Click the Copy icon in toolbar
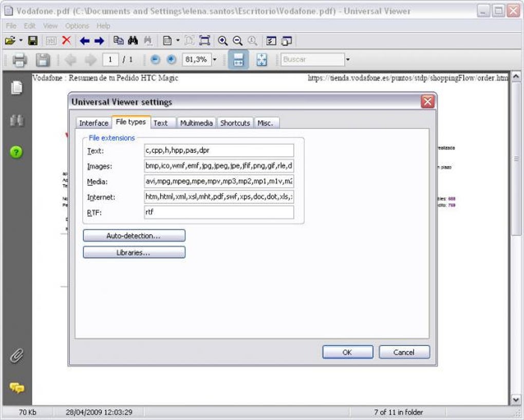 (118, 41)
